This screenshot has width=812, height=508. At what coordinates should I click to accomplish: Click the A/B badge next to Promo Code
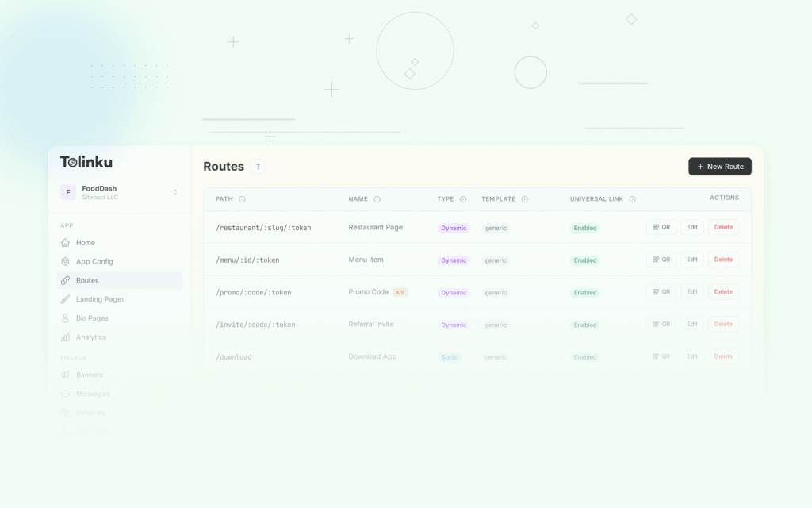coord(400,292)
